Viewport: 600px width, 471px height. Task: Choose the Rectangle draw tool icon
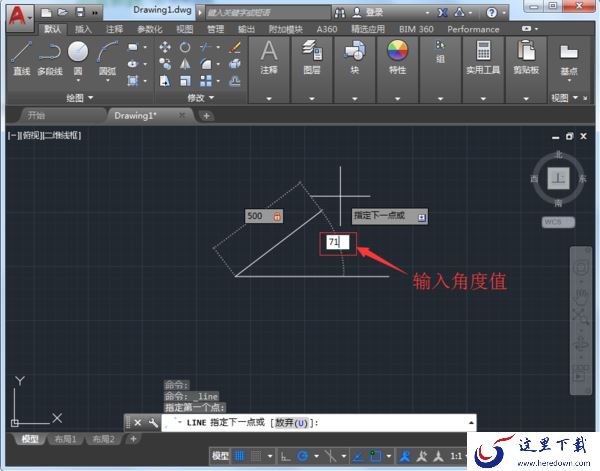[x=133, y=47]
